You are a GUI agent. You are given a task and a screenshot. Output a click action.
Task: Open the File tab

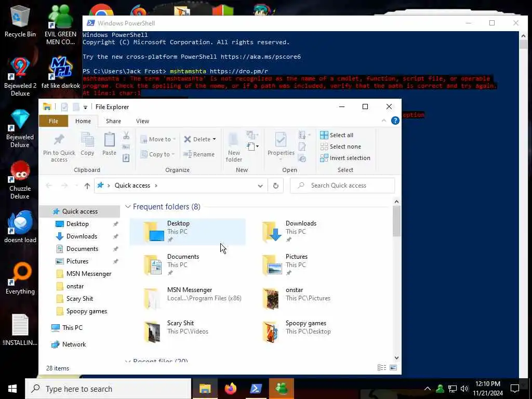coord(54,121)
